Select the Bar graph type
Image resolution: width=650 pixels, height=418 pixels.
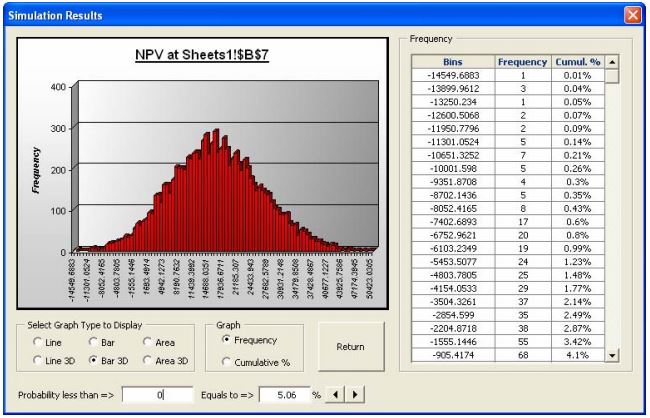[102, 343]
